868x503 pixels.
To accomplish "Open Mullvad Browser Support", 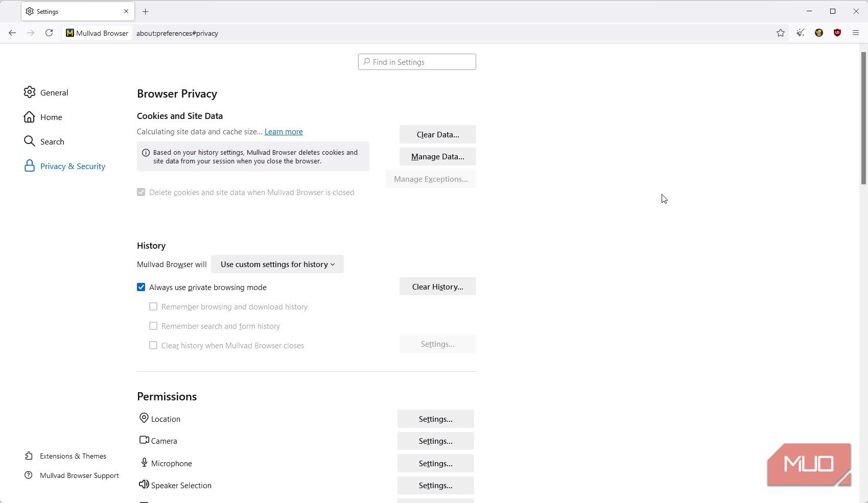I will pyautogui.click(x=72, y=475).
